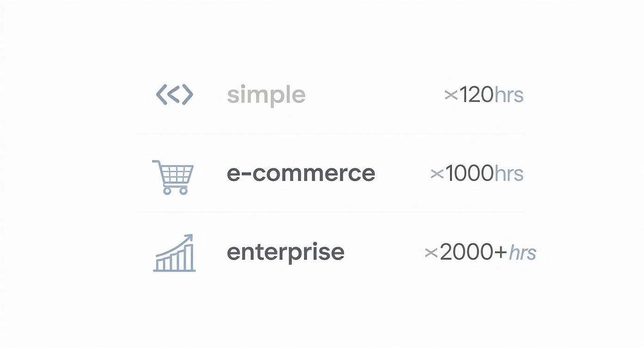The width and height of the screenshot is (644, 348).
Task: Click "hrs" next to 1000
Action: coord(509,174)
